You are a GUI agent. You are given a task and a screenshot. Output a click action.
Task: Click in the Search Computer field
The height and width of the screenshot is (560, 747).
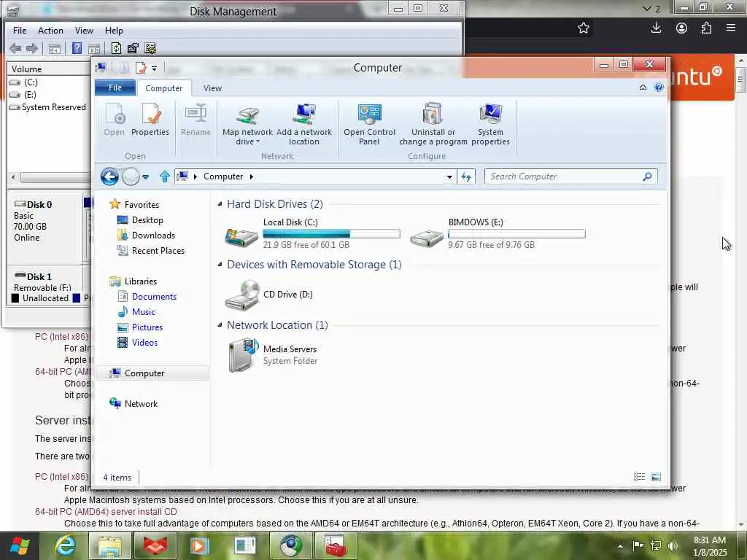[x=570, y=176]
